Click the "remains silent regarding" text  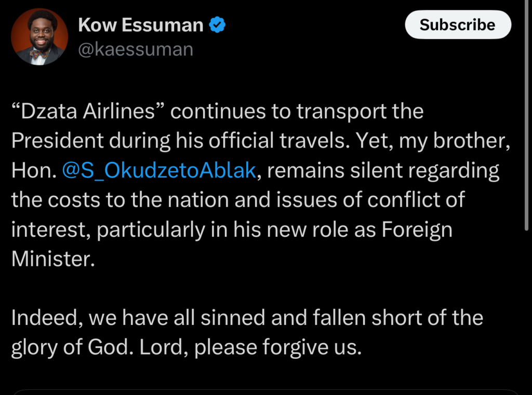click(x=383, y=171)
